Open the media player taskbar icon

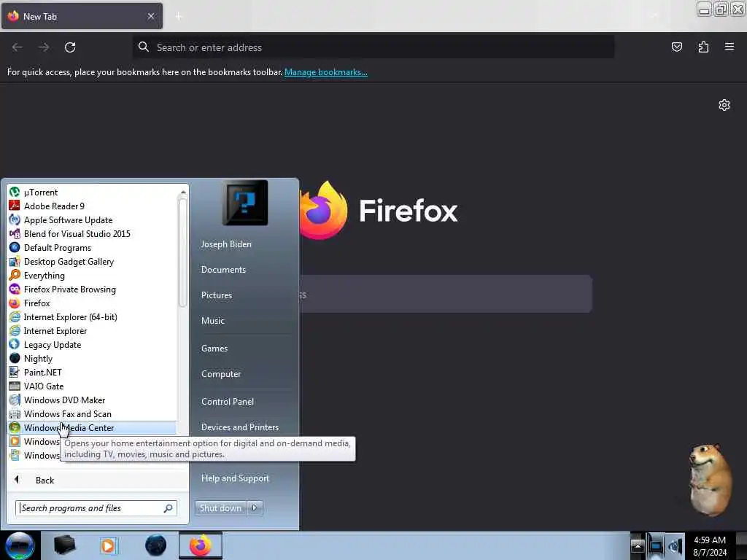click(x=108, y=545)
